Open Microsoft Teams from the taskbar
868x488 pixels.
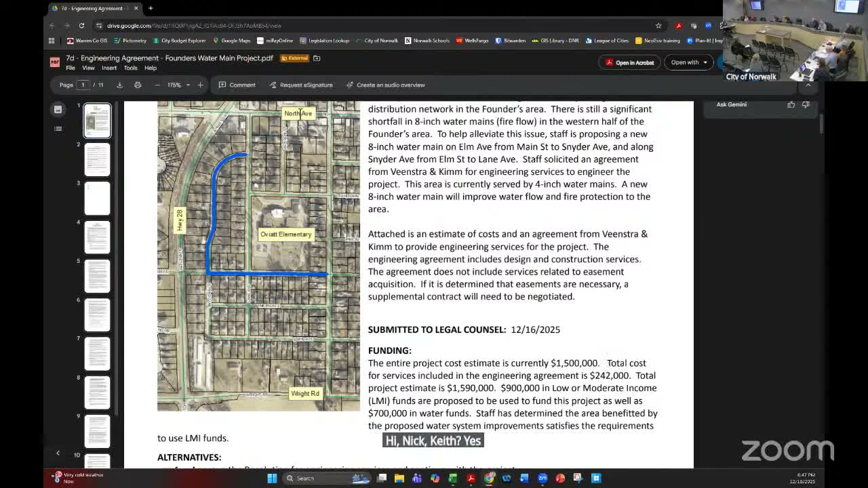coord(417,479)
